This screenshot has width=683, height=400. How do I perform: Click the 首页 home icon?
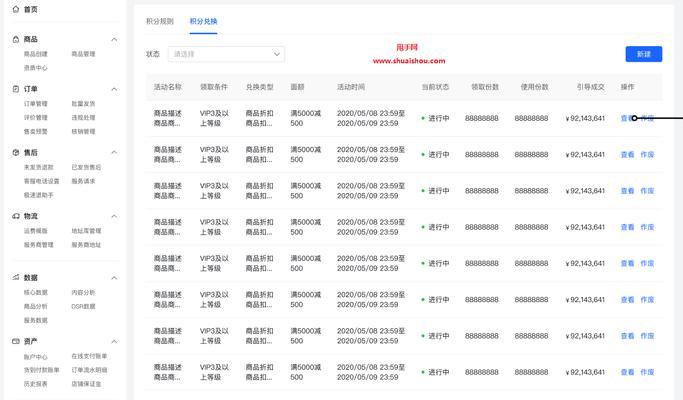(16, 9)
